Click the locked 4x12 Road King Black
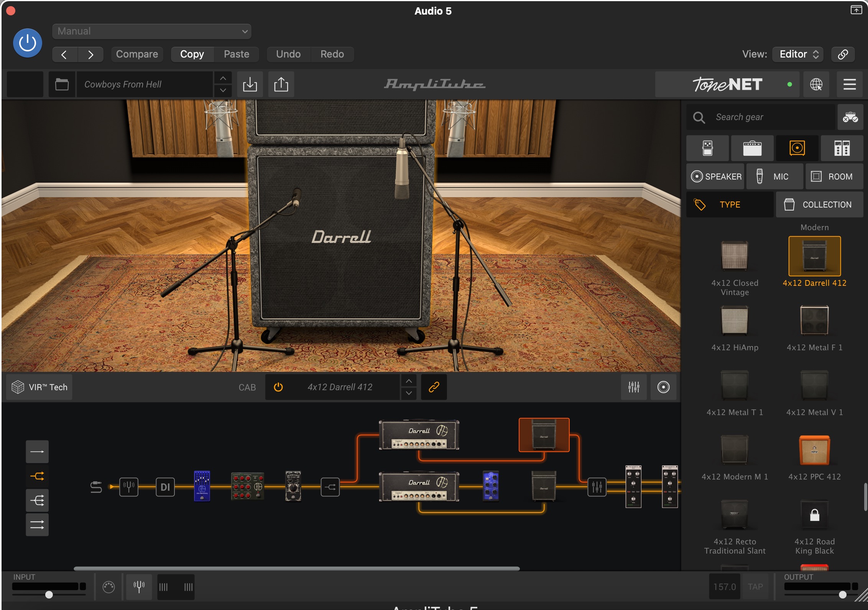This screenshot has width=868, height=610. tap(814, 514)
